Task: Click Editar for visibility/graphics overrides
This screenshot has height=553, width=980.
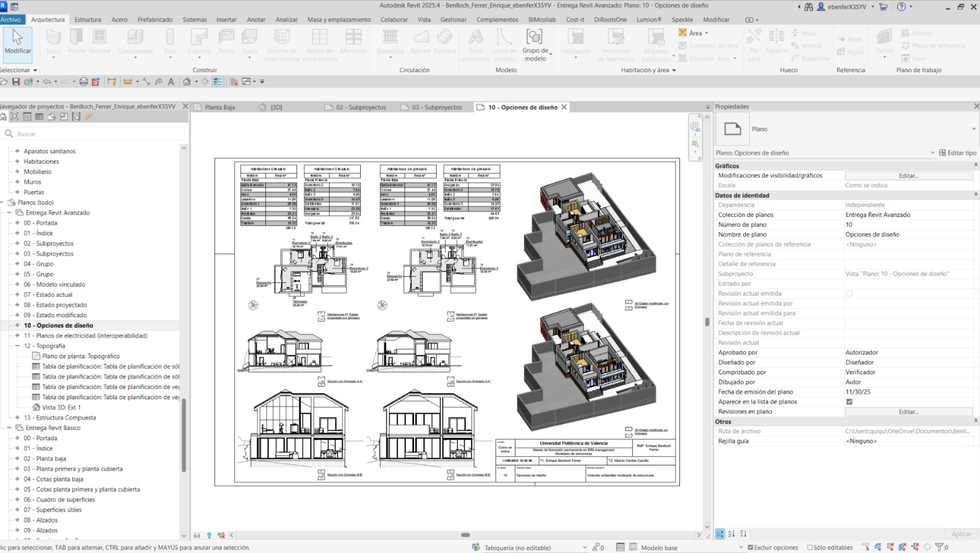Action: (909, 176)
